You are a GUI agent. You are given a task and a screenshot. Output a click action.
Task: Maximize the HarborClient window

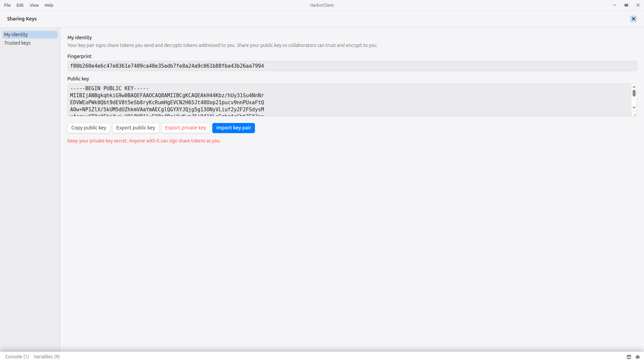[626, 5]
